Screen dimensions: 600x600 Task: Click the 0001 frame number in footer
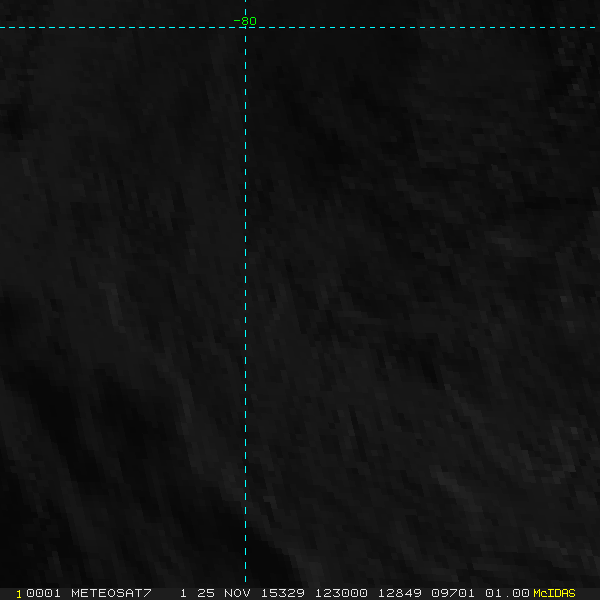(44, 593)
